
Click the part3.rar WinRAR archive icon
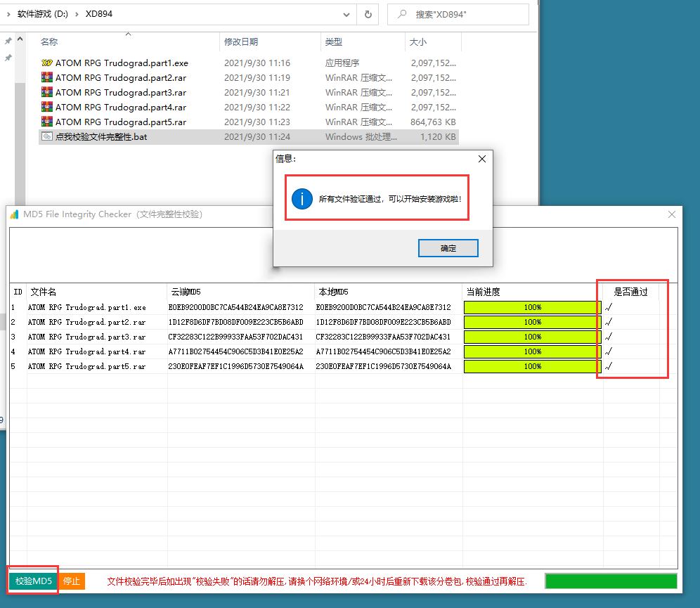(47, 92)
